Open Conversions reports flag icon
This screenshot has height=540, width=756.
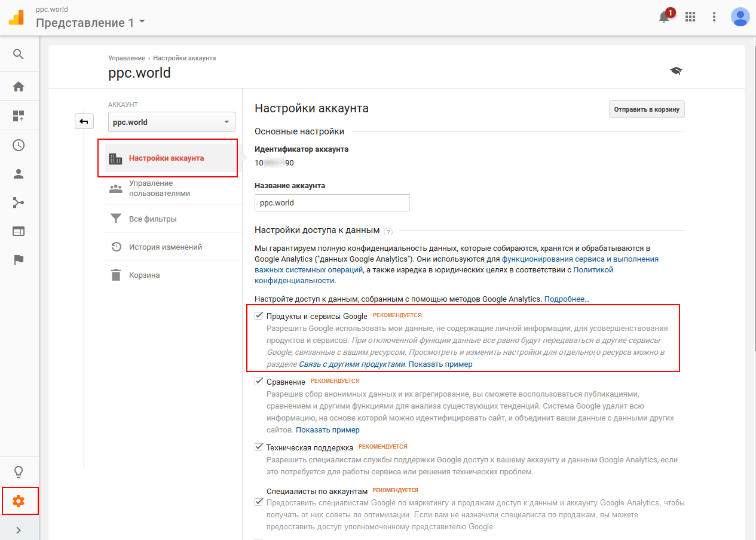[x=19, y=260]
